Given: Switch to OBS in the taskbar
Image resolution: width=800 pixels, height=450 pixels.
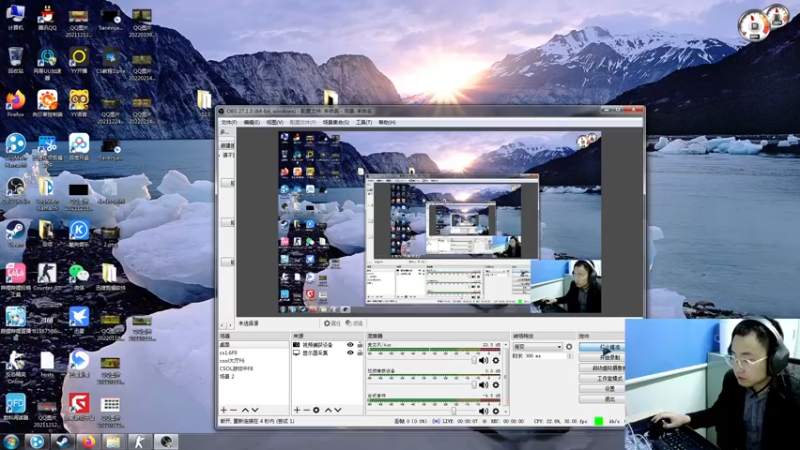Looking at the screenshot, I should (166, 442).
